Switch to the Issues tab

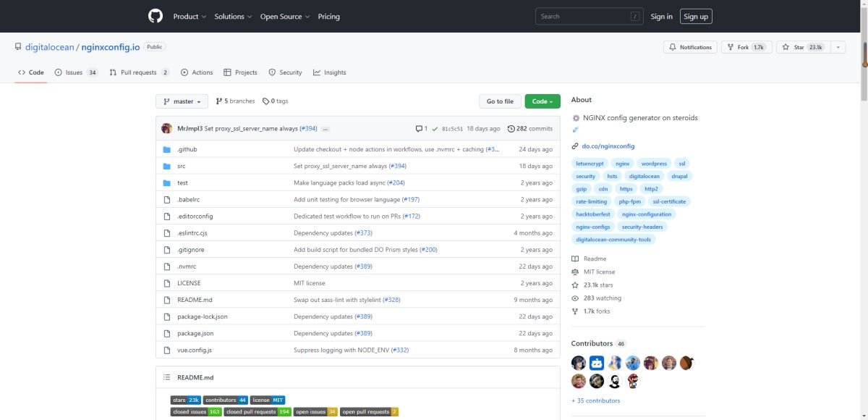click(75, 72)
